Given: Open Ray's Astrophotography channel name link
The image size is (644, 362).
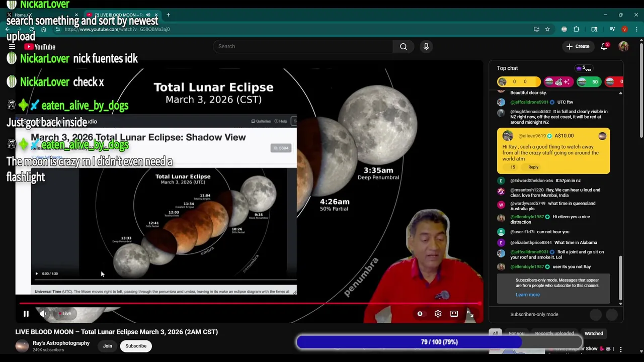Looking at the screenshot, I should point(61,343).
